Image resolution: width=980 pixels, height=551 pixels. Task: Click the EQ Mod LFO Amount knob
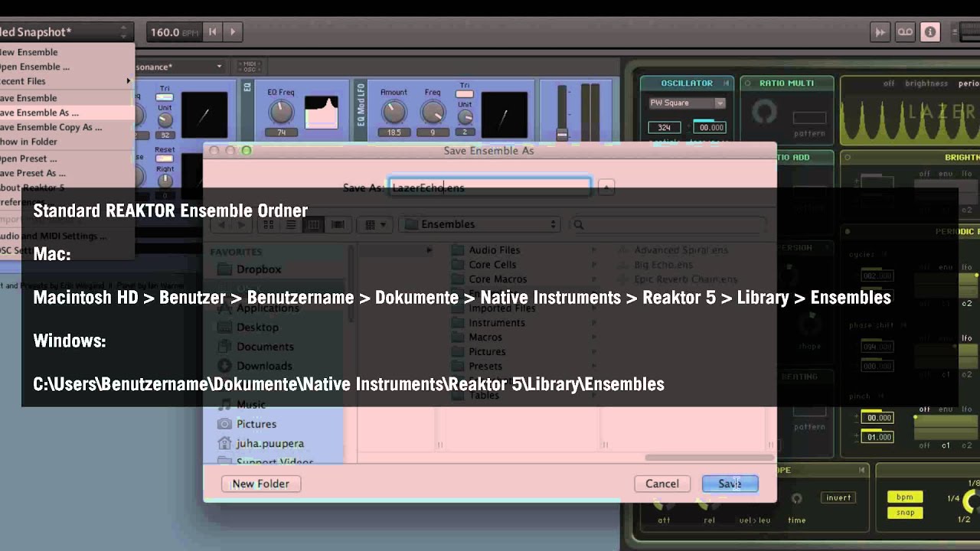coord(394,112)
